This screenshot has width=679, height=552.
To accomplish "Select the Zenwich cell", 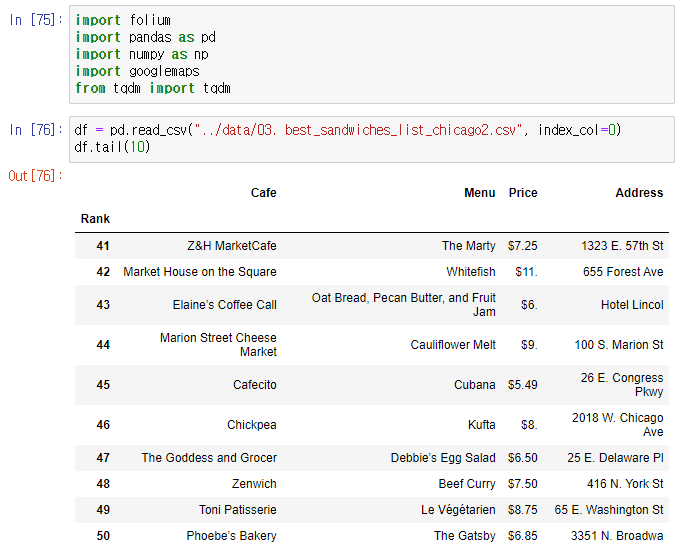I will [254, 484].
